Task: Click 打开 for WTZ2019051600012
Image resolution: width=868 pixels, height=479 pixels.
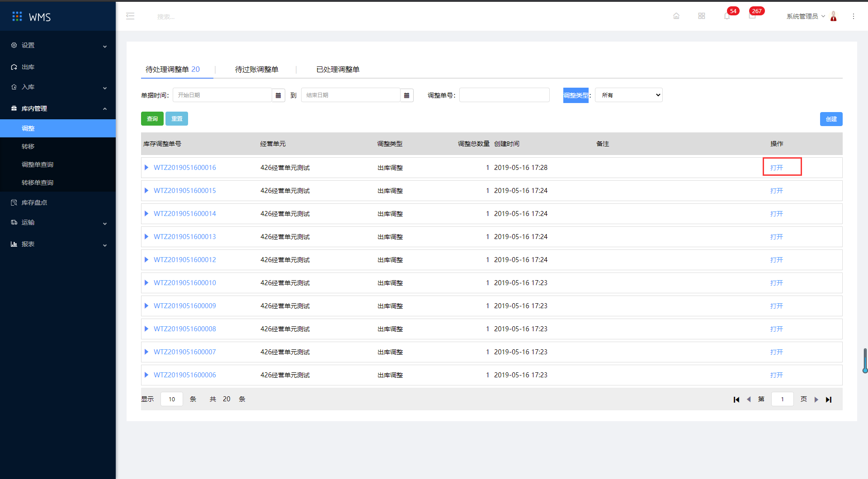Action: point(777,260)
